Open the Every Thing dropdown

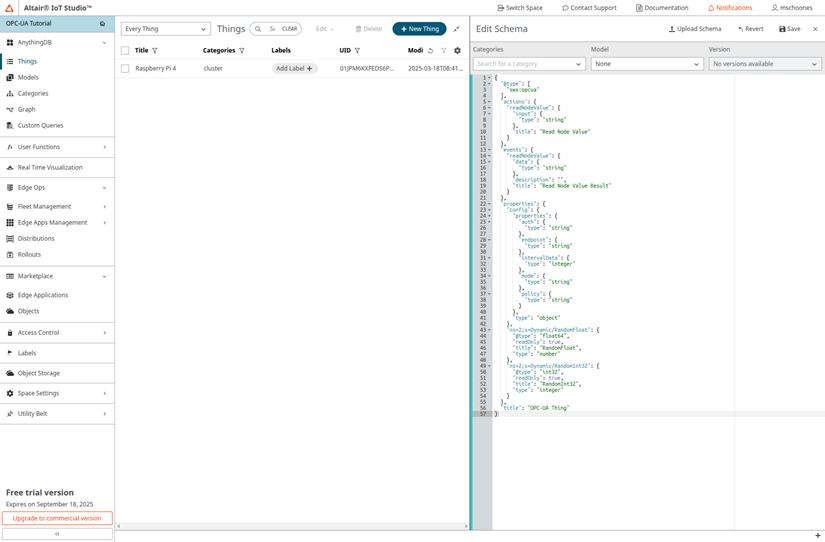tap(166, 29)
